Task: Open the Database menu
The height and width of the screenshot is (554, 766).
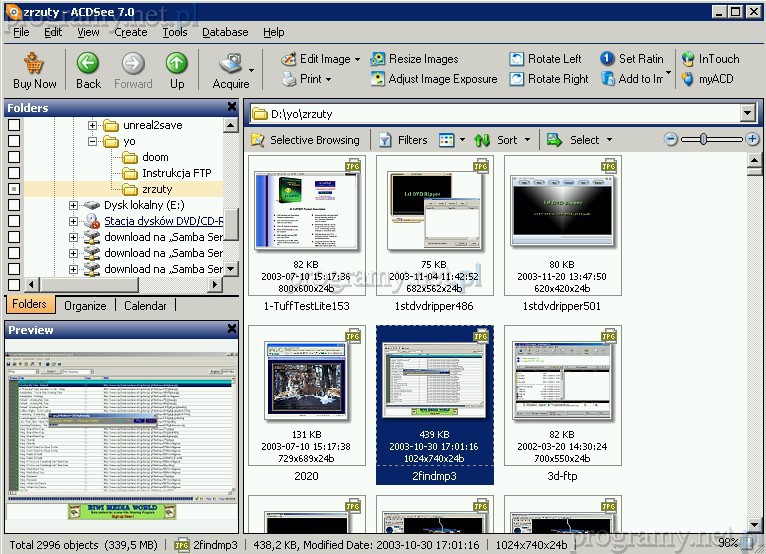Action: tap(225, 32)
